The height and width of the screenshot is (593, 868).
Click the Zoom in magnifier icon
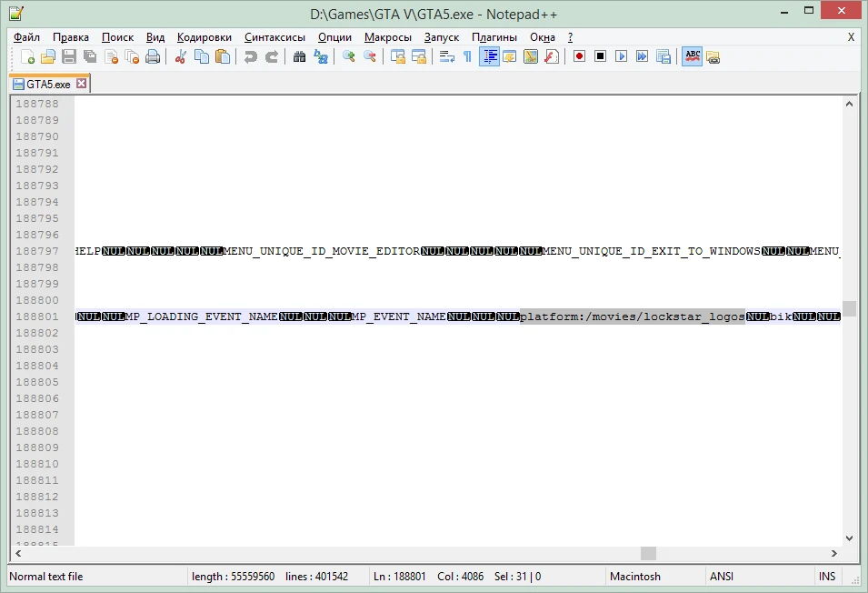[x=348, y=56]
